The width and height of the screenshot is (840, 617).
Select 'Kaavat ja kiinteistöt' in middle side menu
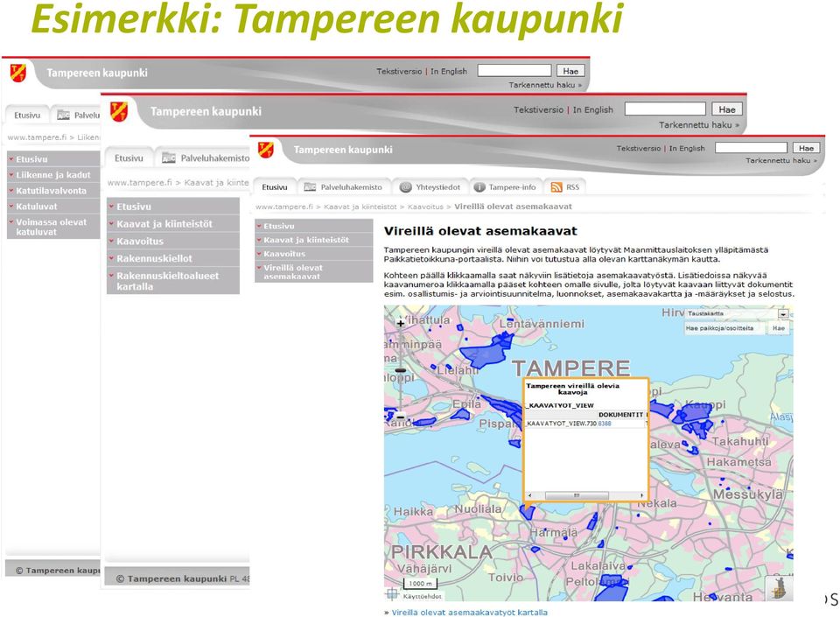click(x=173, y=224)
